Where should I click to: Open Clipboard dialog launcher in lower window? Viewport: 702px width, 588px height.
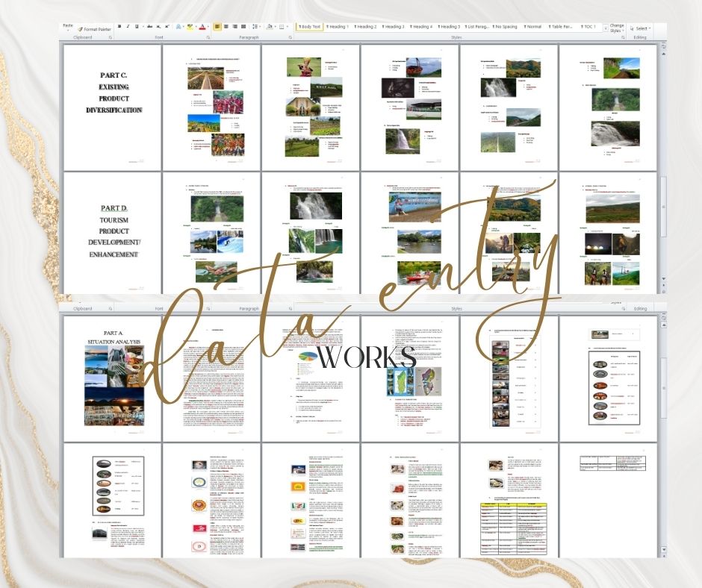(110, 309)
